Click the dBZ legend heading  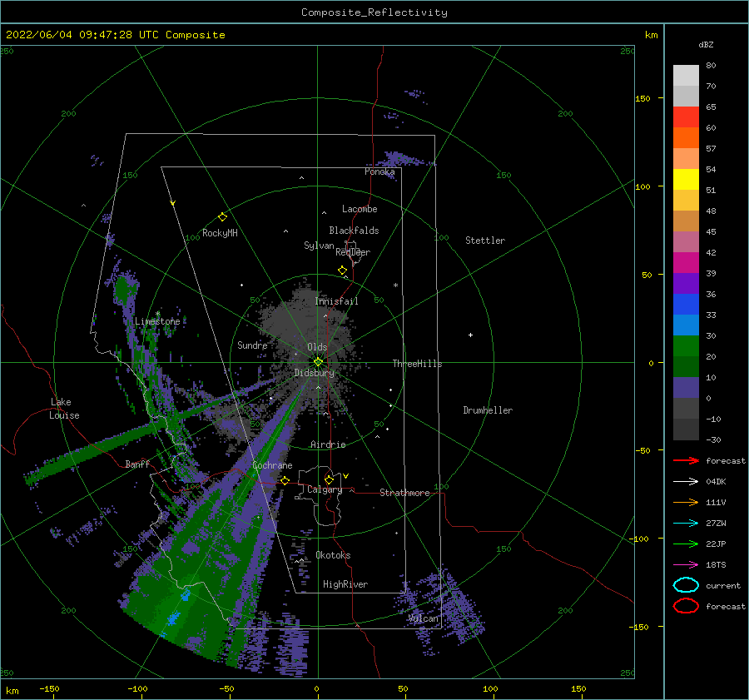(706, 45)
